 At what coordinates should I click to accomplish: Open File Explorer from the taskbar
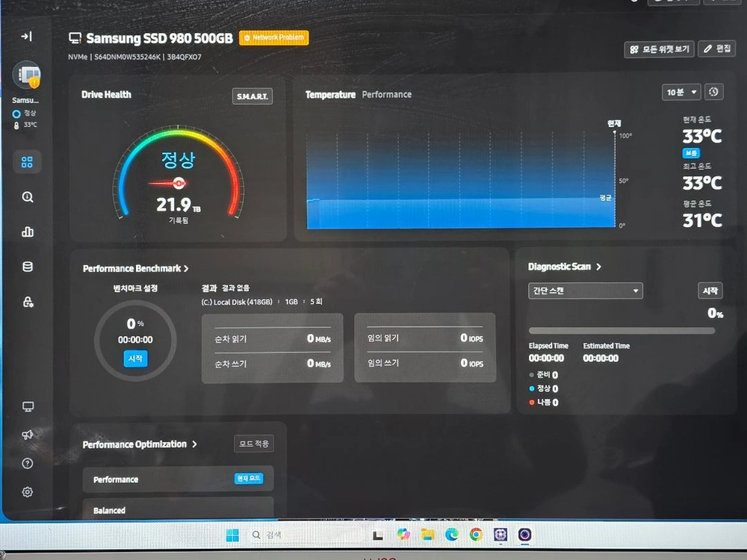pos(428,535)
